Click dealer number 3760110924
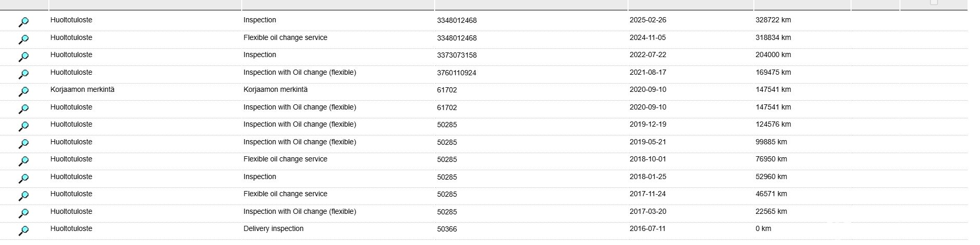The image size is (980, 245). (456, 73)
